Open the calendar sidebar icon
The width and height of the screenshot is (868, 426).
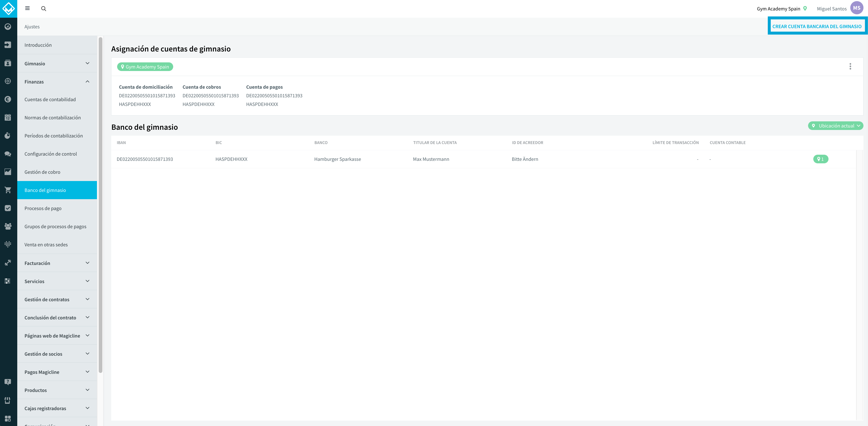[x=8, y=118]
